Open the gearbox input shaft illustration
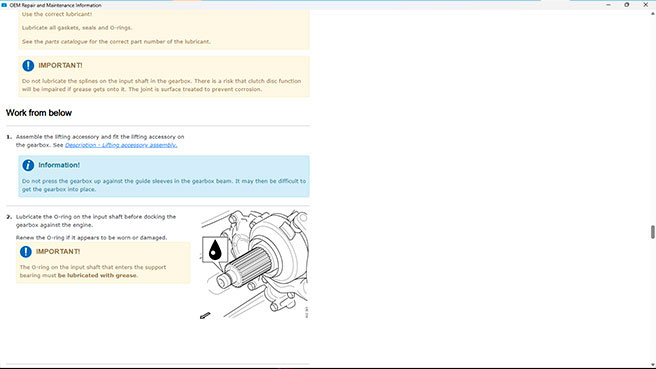The image size is (656, 369). 255,264
